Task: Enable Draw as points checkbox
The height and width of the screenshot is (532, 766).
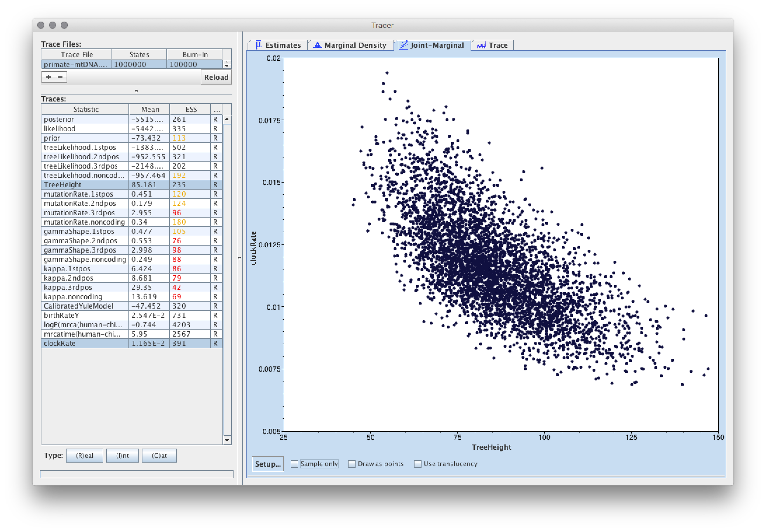Action: 352,464
